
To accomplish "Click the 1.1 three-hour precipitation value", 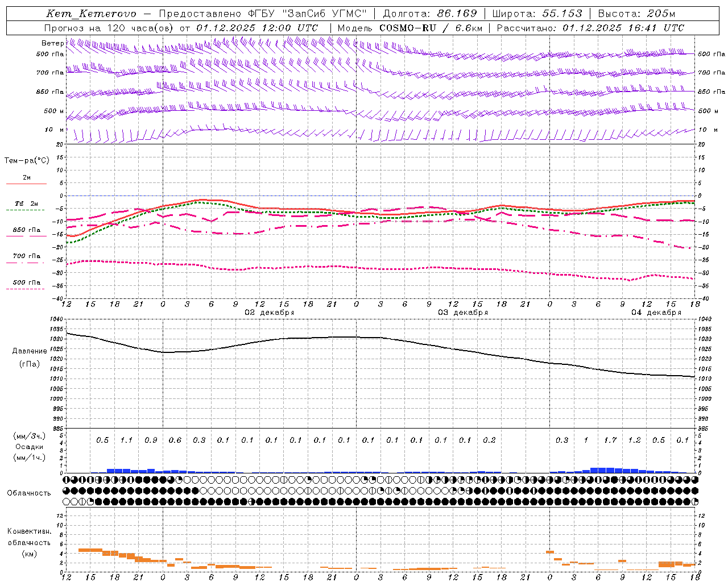I will coord(126,440).
